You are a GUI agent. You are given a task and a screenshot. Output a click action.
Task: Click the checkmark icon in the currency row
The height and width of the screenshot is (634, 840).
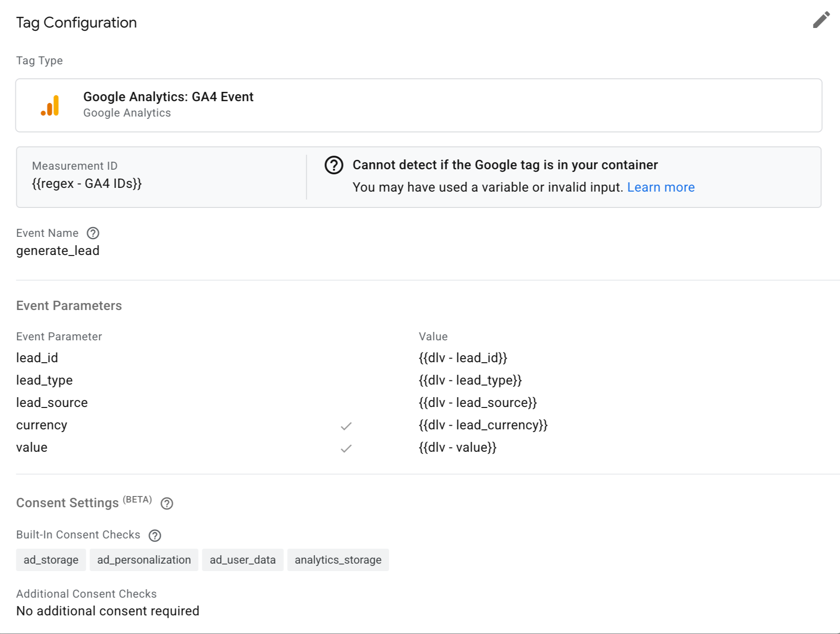(346, 426)
